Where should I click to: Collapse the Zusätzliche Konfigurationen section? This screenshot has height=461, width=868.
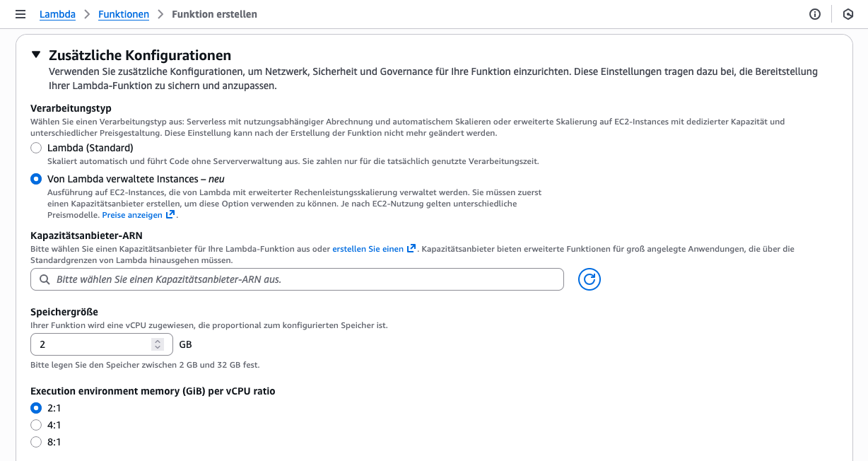click(x=36, y=54)
